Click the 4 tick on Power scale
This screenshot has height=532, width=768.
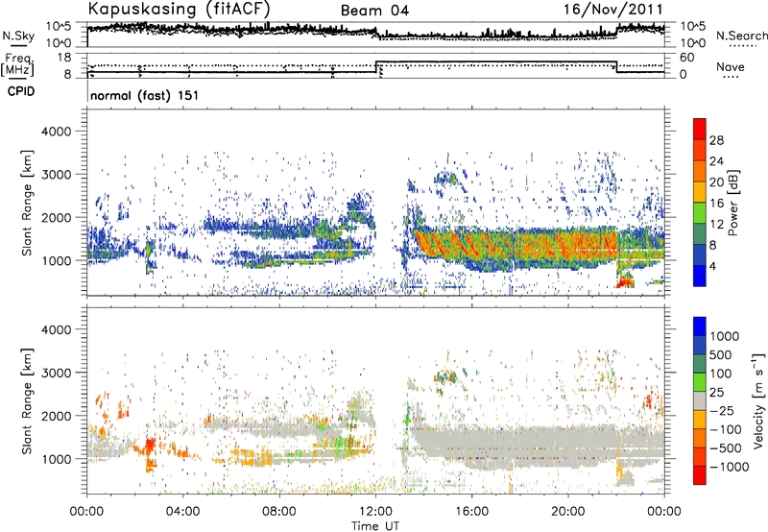coord(713,267)
